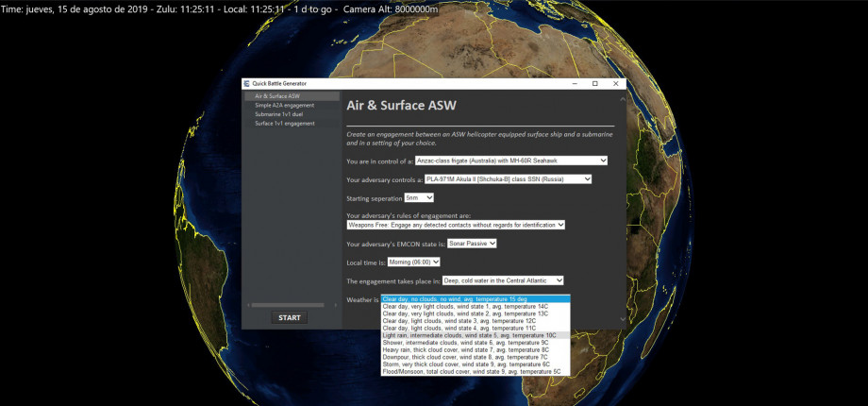868x406 pixels.
Task: Open adversary rules of engagement dropdown
Action: 456,225
